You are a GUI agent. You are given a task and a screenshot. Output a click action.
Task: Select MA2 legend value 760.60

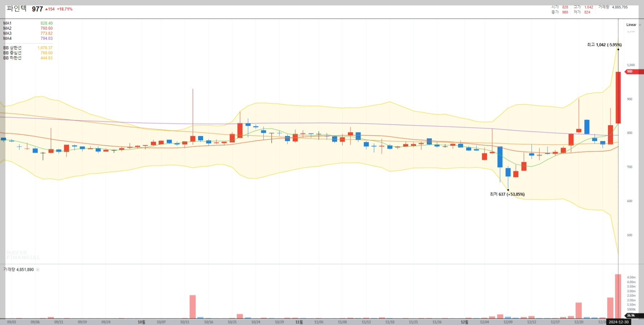46,28
